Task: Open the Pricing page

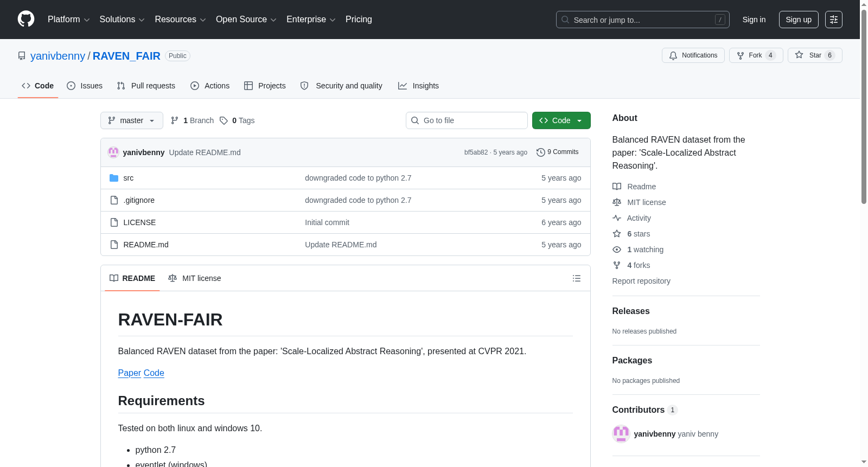Action: (x=359, y=20)
